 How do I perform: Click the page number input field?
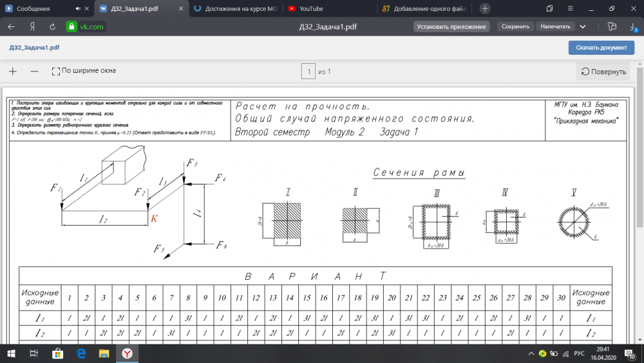tap(308, 72)
